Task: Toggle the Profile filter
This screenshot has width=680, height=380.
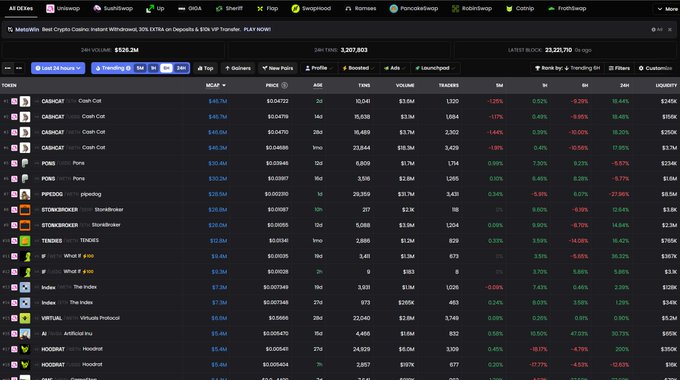Action: pos(319,68)
